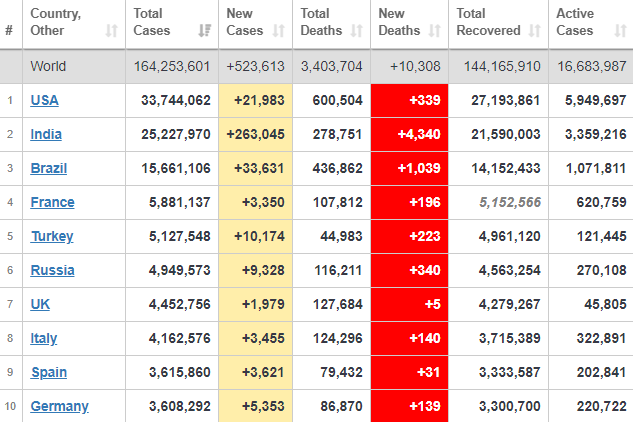Select World new deaths +10,308

point(415,66)
